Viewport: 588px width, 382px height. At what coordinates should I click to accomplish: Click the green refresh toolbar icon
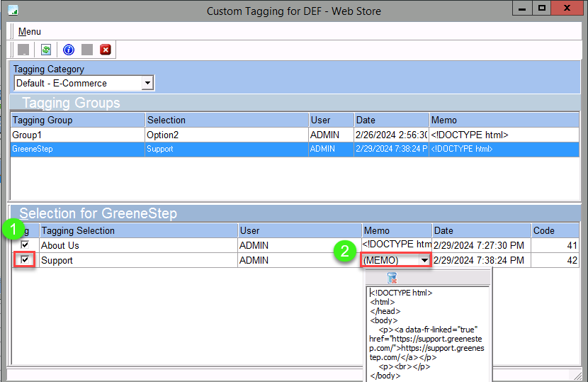[x=46, y=50]
